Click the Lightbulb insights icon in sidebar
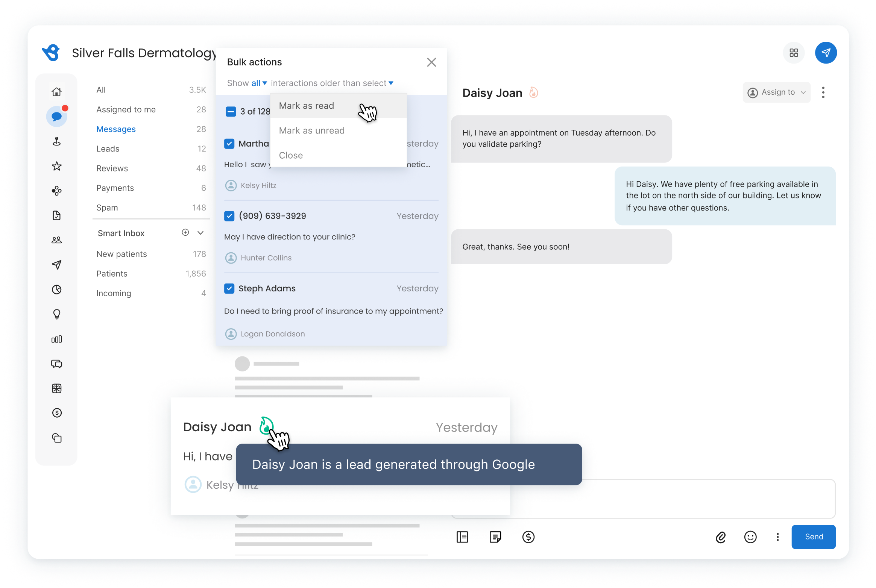Image resolution: width=876 pixels, height=588 pixels. 56,314
